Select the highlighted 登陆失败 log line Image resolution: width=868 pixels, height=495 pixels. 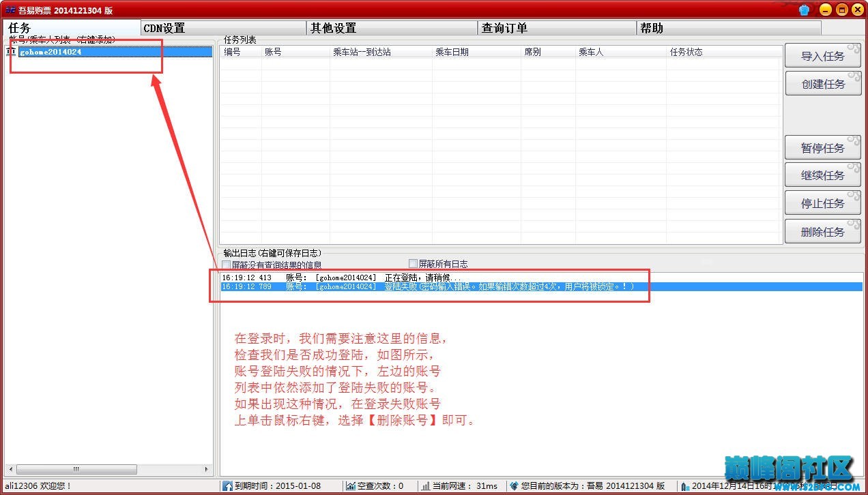(x=542, y=287)
